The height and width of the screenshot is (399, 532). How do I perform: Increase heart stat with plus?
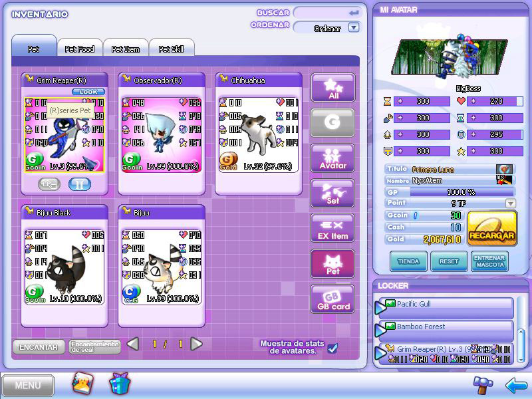[x=473, y=101]
